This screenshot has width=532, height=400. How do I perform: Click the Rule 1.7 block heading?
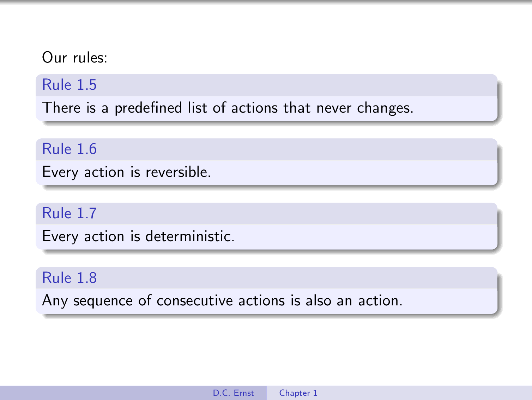click(69, 214)
